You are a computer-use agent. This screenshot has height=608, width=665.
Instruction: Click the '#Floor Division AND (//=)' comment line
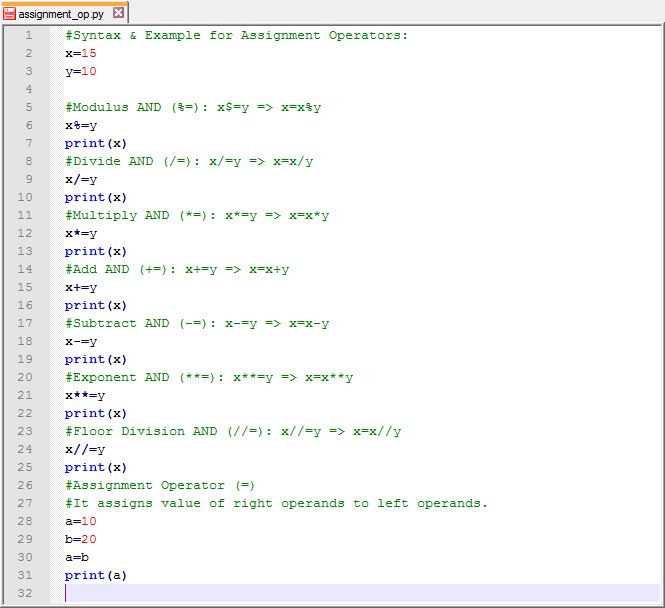(x=233, y=432)
